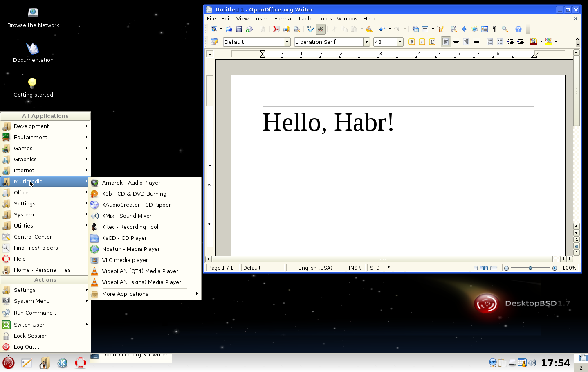Image resolution: width=588 pixels, height=372 pixels.
Task: Open the Format menu
Action: [x=283, y=18]
